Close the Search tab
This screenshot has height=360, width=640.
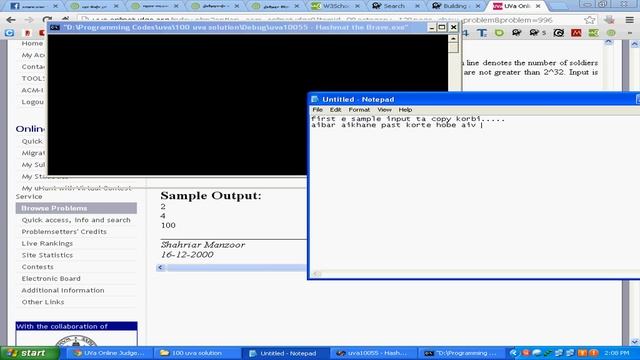click(x=417, y=6)
